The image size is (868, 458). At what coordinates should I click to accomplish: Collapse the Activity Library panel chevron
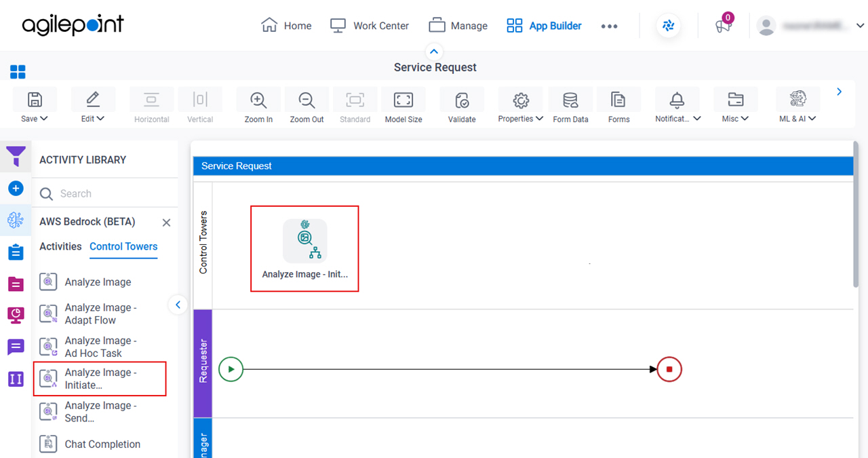[x=178, y=305]
